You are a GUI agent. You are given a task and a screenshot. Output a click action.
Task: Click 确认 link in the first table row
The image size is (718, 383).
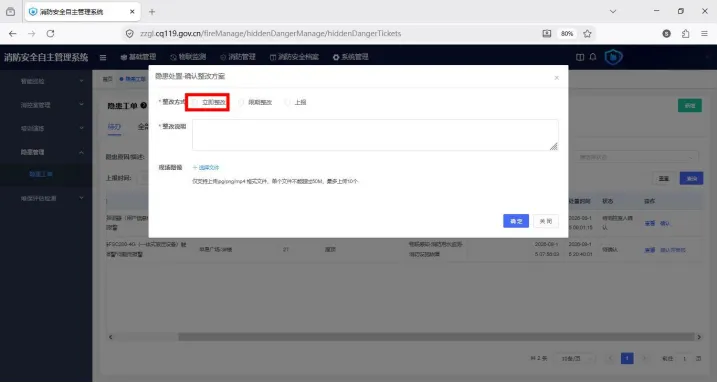pyautogui.click(x=665, y=224)
